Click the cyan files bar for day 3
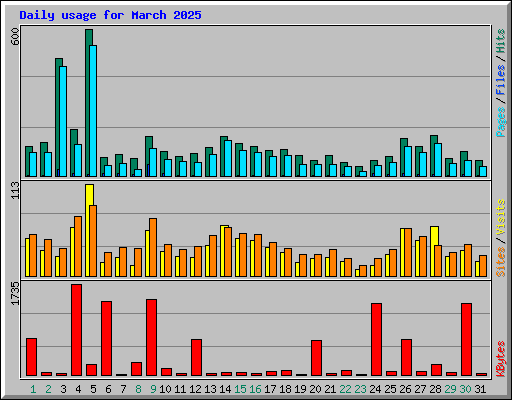 point(63,121)
